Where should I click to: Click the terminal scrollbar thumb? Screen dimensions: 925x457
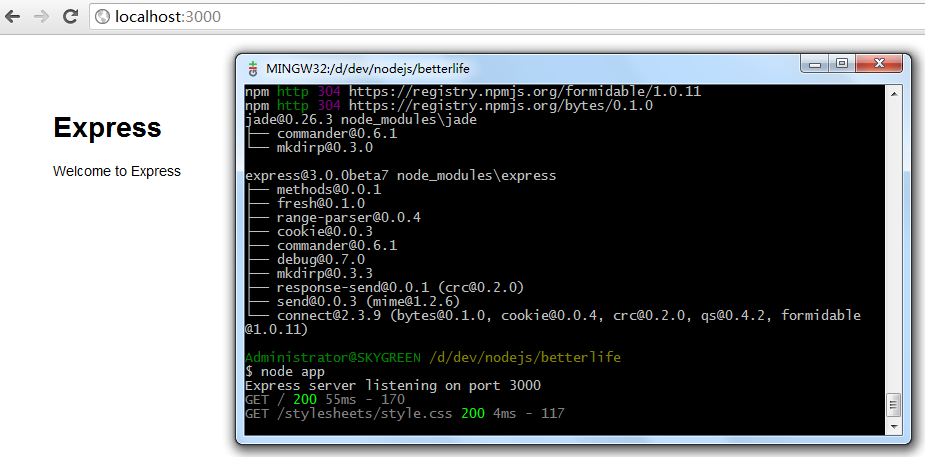click(x=893, y=405)
